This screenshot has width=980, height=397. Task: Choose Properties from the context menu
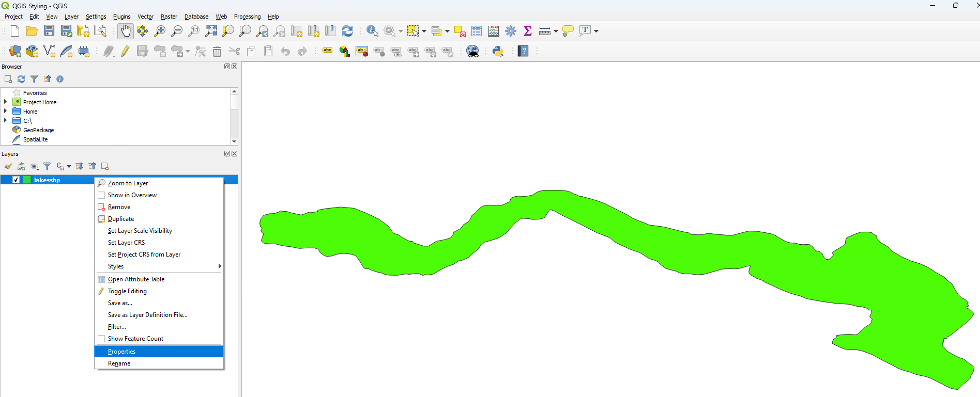click(159, 352)
